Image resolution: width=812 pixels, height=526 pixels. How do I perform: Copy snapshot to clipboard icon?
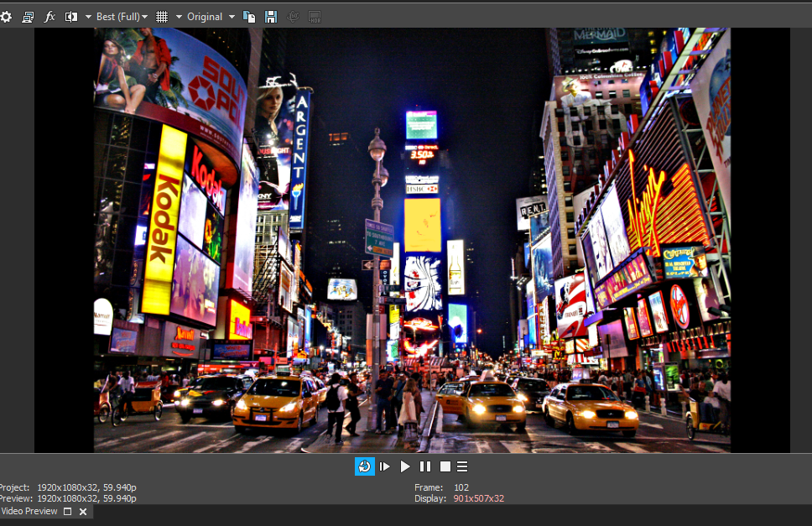(x=249, y=17)
